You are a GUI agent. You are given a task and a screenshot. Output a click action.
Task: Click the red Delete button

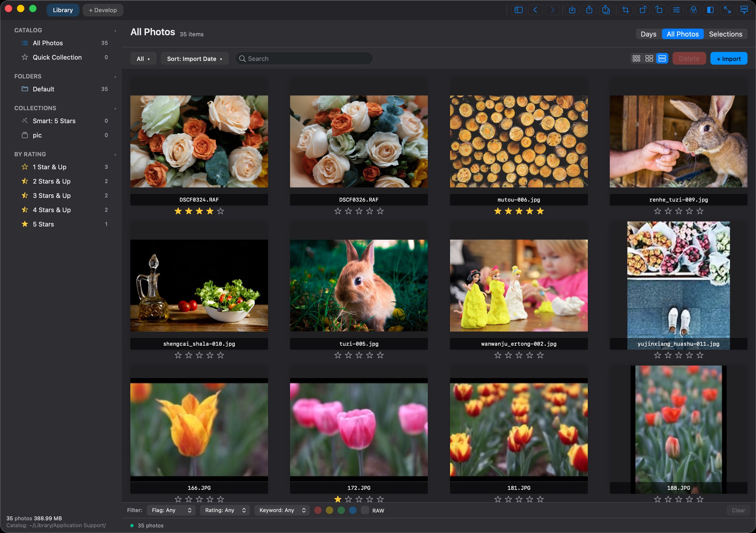[689, 58]
